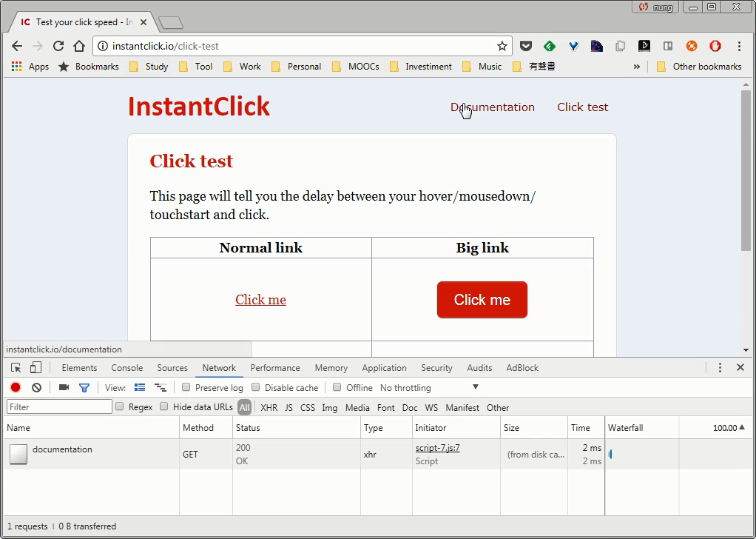Open the Security tab
The image size is (756, 539).
point(436,368)
